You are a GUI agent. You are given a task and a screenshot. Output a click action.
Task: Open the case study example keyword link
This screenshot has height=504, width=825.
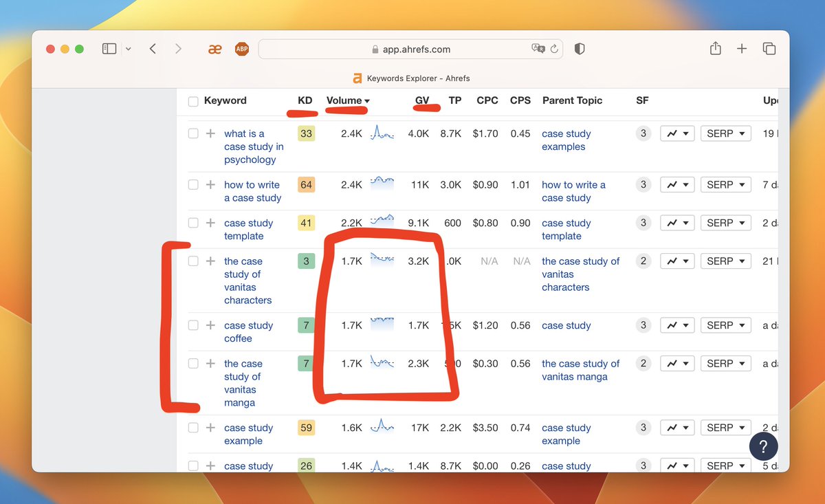[x=248, y=434]
